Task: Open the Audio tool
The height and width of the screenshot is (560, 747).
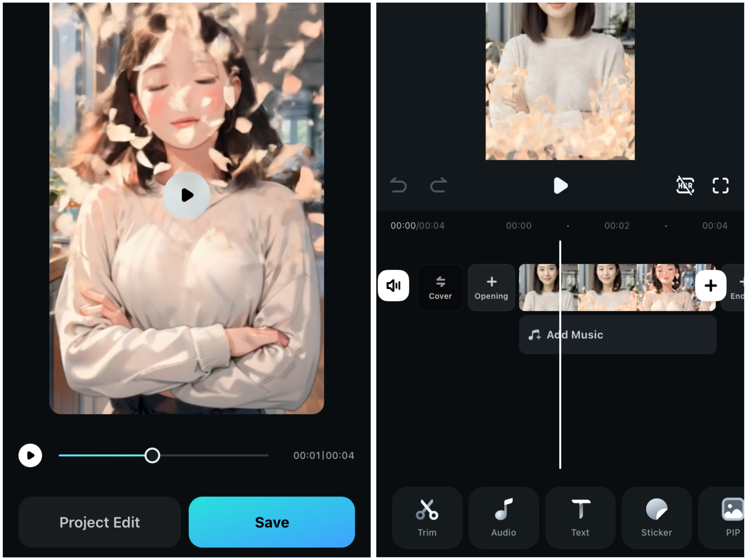Action: point(503,517)
